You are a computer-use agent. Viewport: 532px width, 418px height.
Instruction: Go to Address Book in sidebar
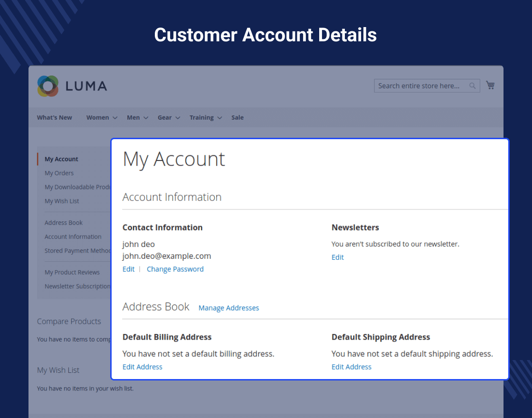[64, 223]
